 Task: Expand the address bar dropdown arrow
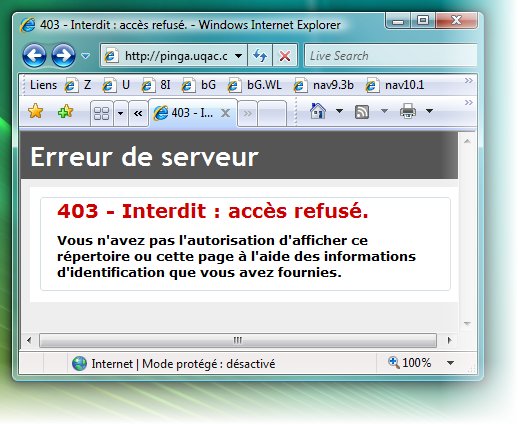(x=238, y=56)
